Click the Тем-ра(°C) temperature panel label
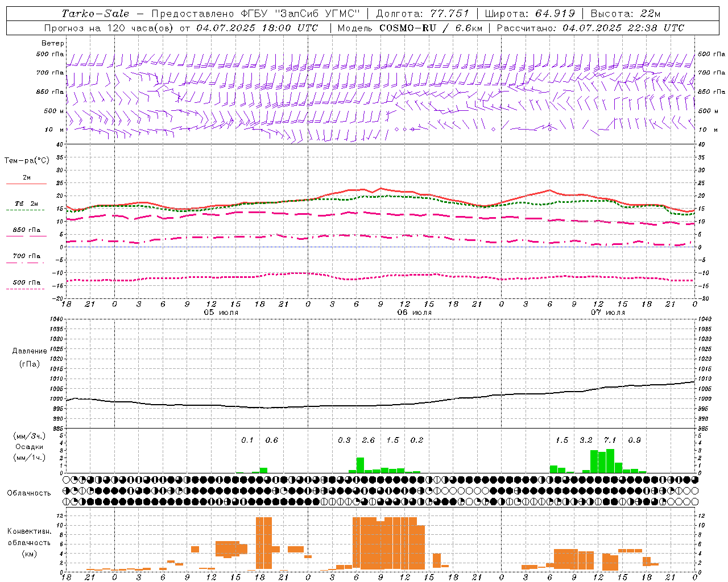Screen dimensions: 728x582 coord(27,161)
